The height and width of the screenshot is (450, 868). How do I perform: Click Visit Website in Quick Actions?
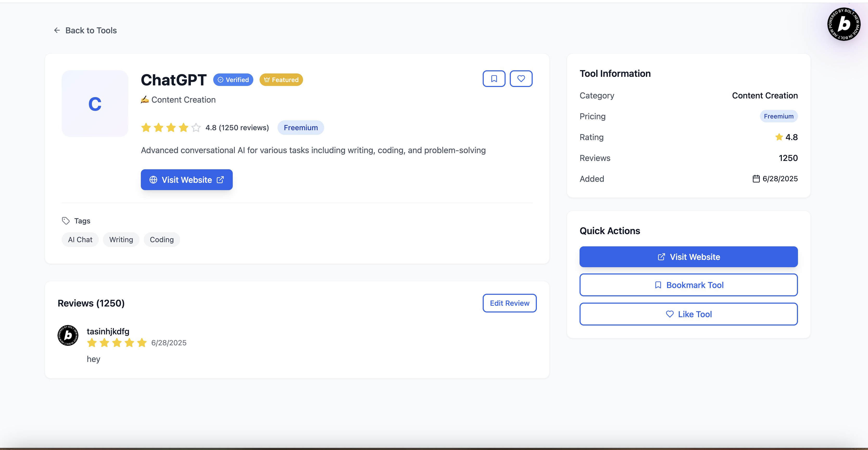pos(688,257)
